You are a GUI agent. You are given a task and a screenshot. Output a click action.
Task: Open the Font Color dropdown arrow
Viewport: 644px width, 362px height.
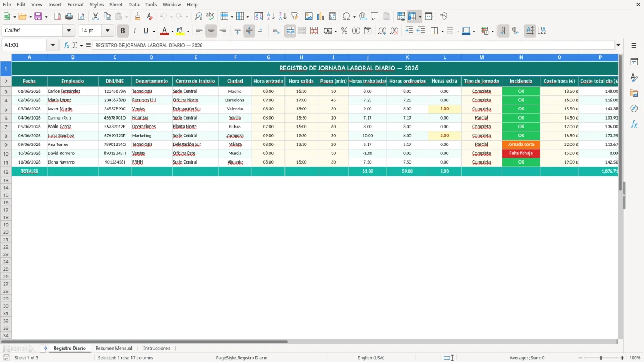pos(172,31)
